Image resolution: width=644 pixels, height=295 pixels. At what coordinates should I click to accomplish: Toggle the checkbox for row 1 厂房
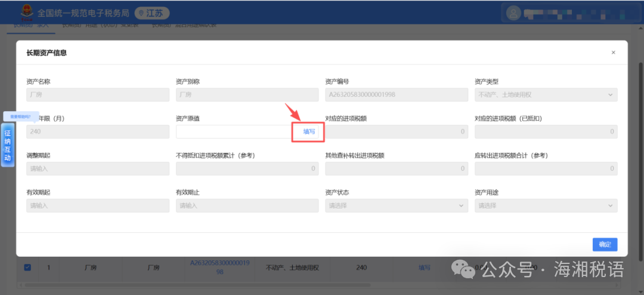(27, 268)
